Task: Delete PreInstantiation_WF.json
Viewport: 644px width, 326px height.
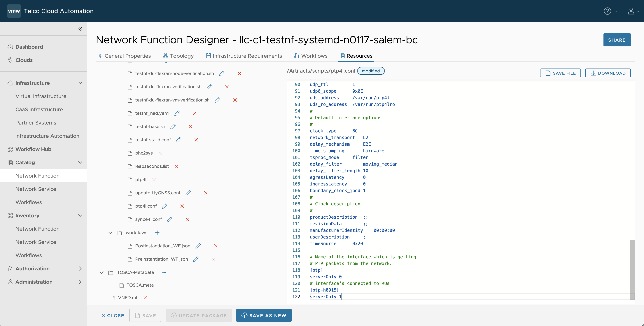Action: tap(213, 259)
